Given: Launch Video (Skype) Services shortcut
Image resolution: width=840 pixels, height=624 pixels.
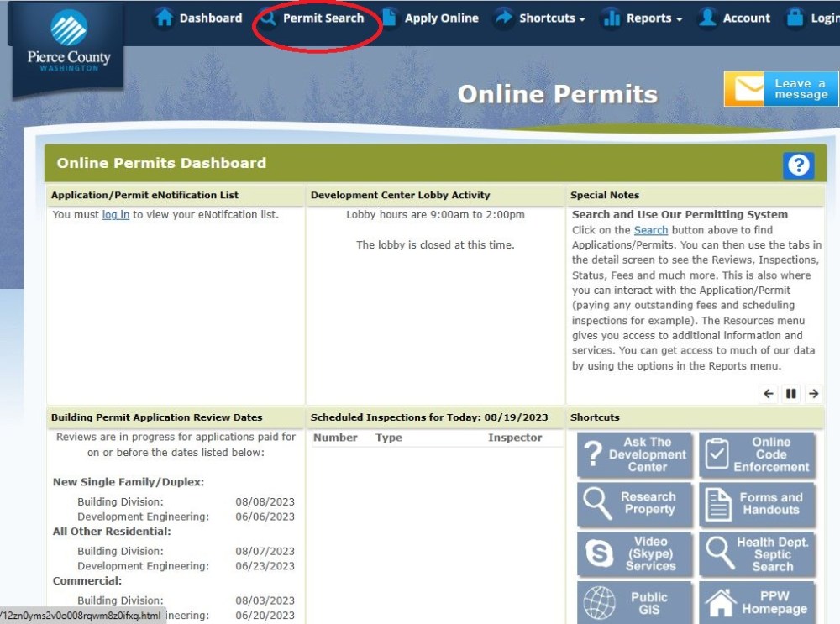Looking at the screenshot, I should (x=635, y=554).
